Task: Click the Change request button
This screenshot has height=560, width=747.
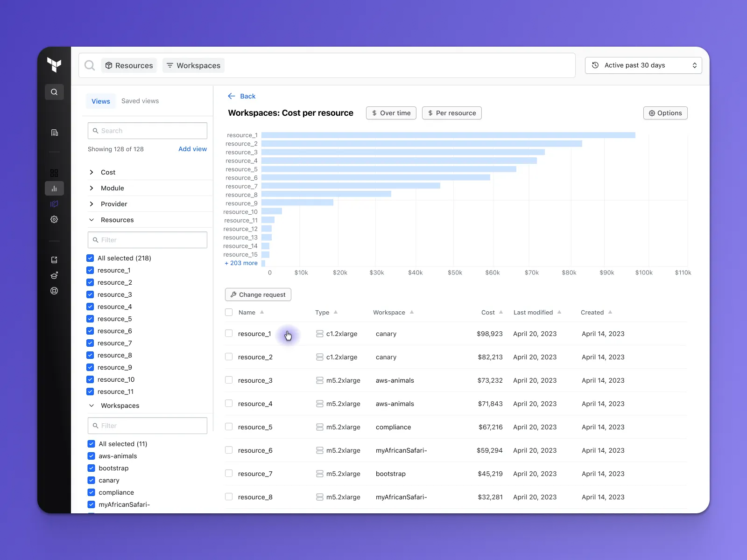Action: coord(258,294)
